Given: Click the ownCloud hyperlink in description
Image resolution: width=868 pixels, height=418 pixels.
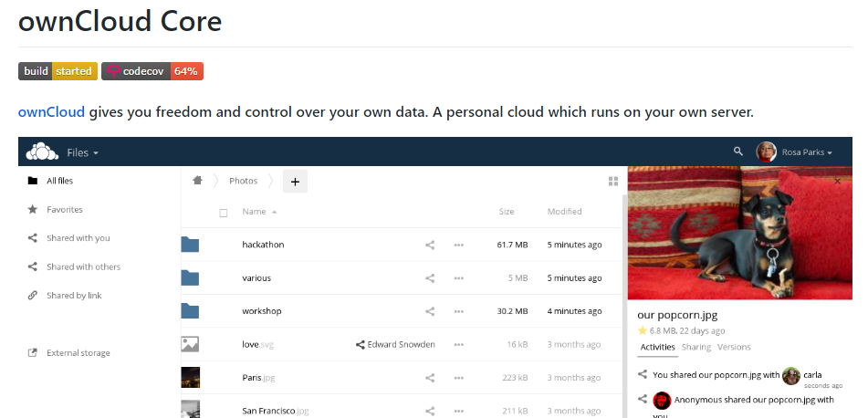Looking at the screenshot, I should click(51, 112).
